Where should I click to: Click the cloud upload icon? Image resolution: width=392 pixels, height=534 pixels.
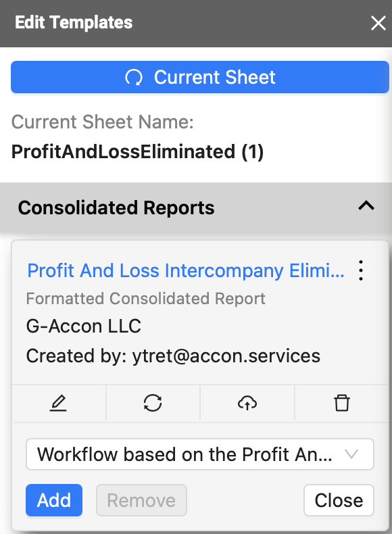point(247,403)
